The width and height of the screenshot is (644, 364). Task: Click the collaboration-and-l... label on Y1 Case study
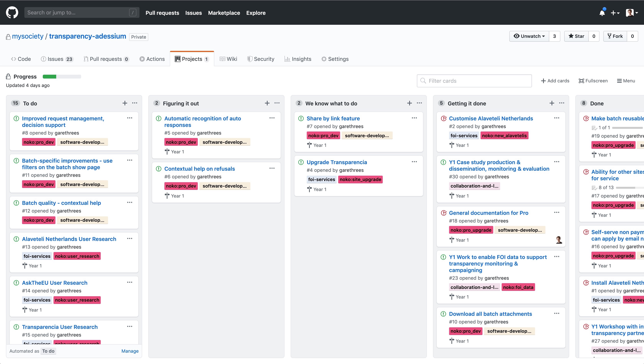(474, 186)
